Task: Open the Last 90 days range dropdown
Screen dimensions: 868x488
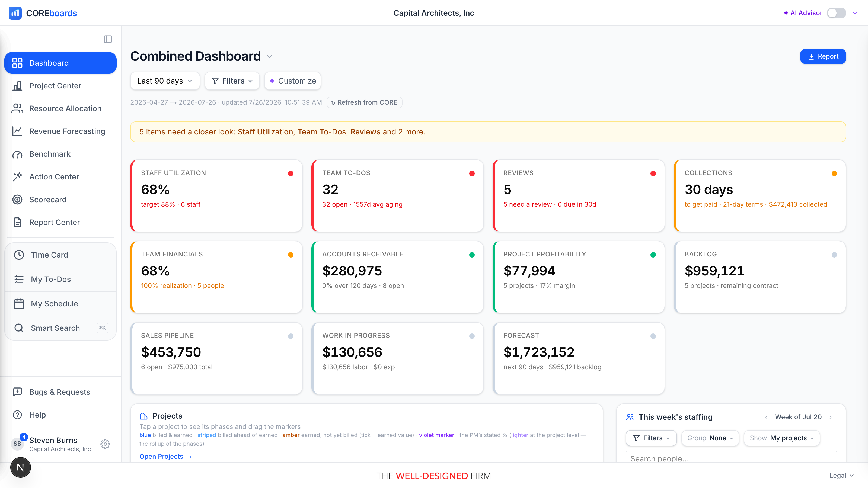Action: [165, 81]
